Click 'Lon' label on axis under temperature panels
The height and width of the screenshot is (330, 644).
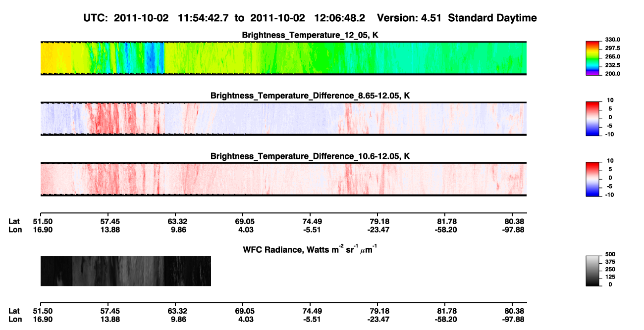[14, 230]
